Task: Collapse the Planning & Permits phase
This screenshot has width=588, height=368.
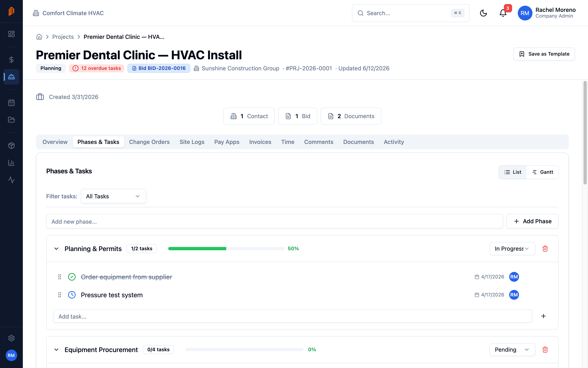Action: pos(56,248)
